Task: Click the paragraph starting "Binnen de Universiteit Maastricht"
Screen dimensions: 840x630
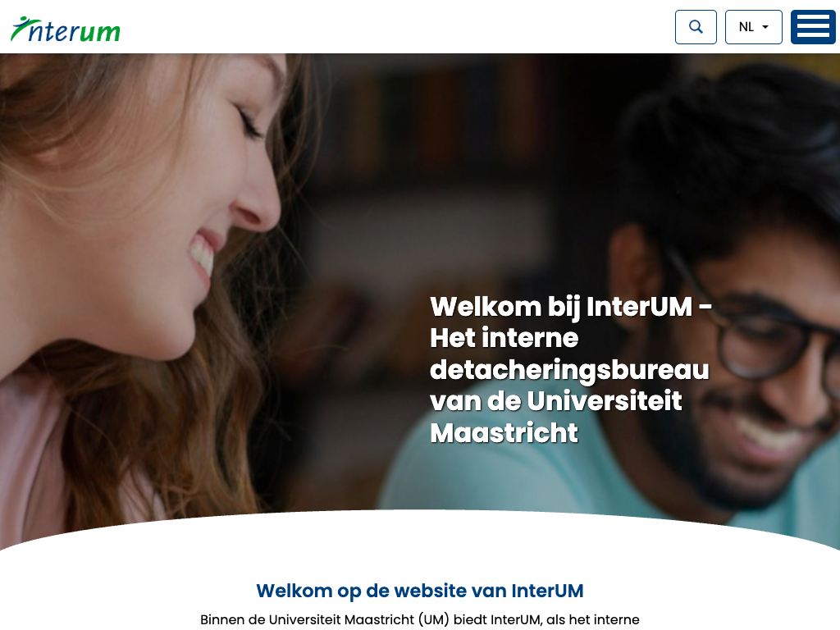Action: 419,620
